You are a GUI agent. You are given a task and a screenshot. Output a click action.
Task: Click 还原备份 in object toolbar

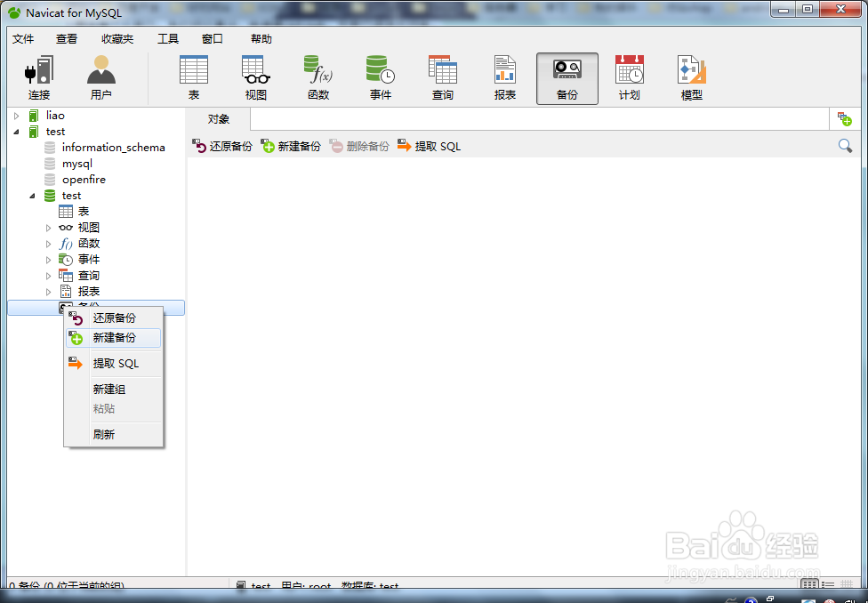(x=222, y=146)
